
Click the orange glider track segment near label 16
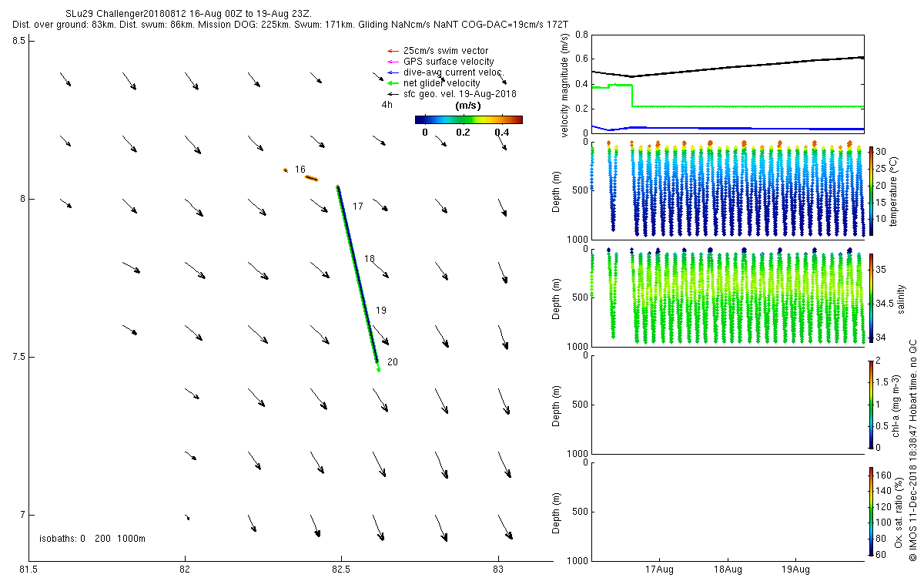click(x=311, y=178)
